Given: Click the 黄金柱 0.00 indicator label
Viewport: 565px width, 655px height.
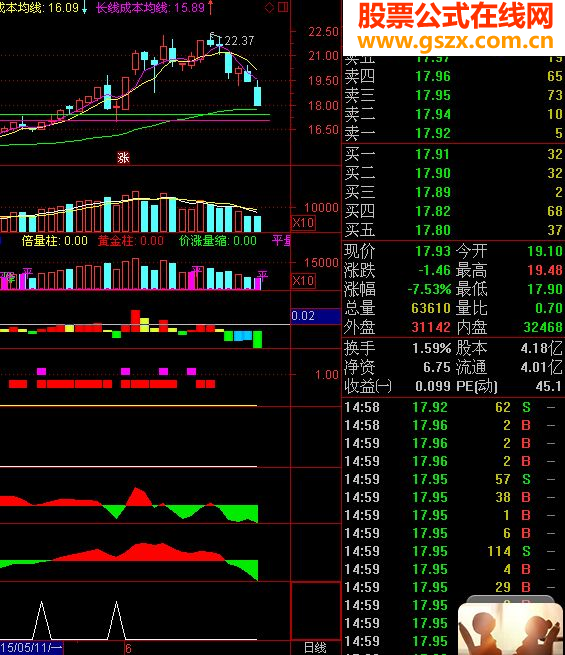Looking at the screenshot, I should [x=131, y=241].
